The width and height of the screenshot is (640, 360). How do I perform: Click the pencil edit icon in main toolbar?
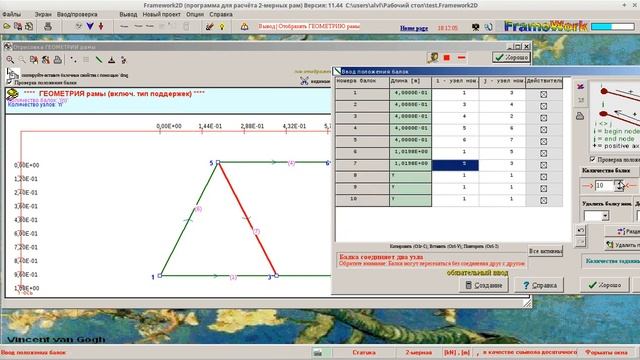210,27
